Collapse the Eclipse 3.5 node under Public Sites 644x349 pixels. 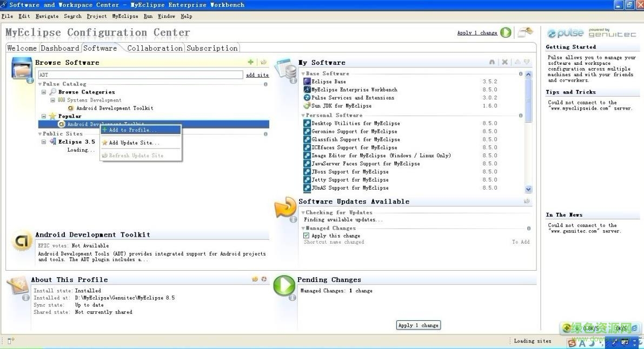[43, 142]
